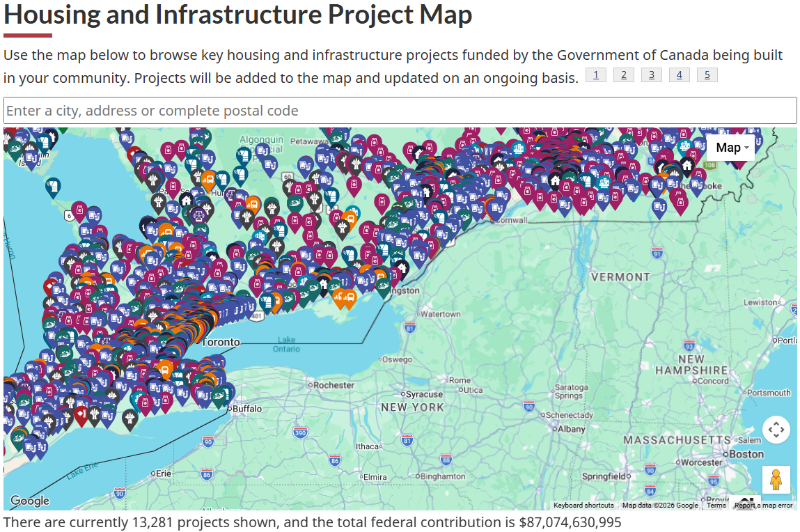
Task: Open the Map type dropdown
Action: [x=730, y=148]
